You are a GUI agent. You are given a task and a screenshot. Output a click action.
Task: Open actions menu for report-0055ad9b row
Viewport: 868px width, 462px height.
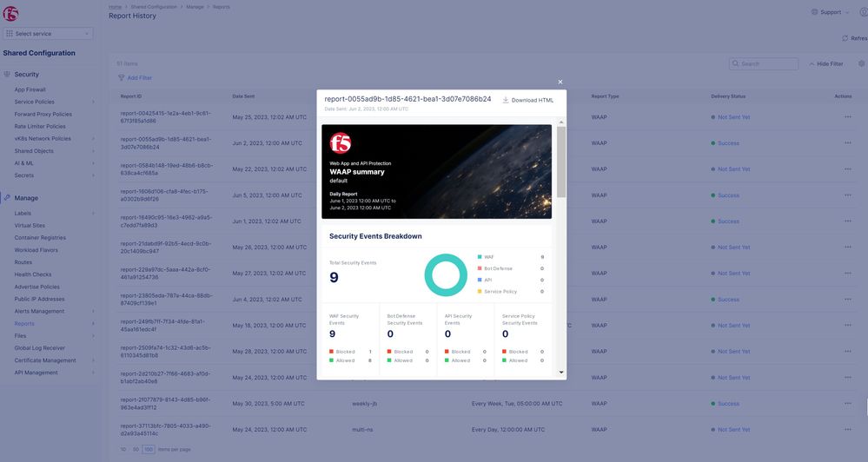[847, 142]
